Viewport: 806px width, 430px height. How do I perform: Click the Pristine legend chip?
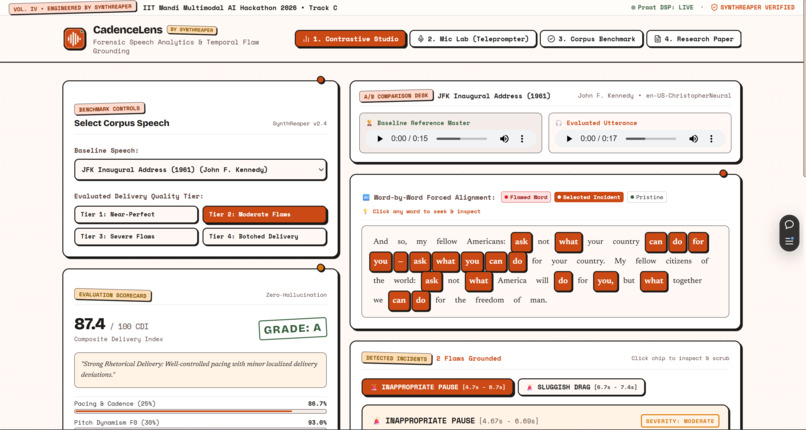[647, 197]
